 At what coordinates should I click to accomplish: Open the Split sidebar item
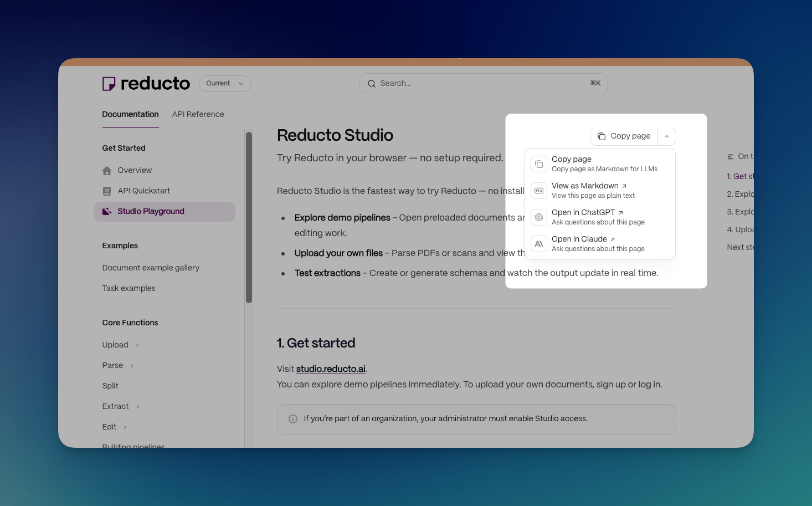[x=110, y=386]
